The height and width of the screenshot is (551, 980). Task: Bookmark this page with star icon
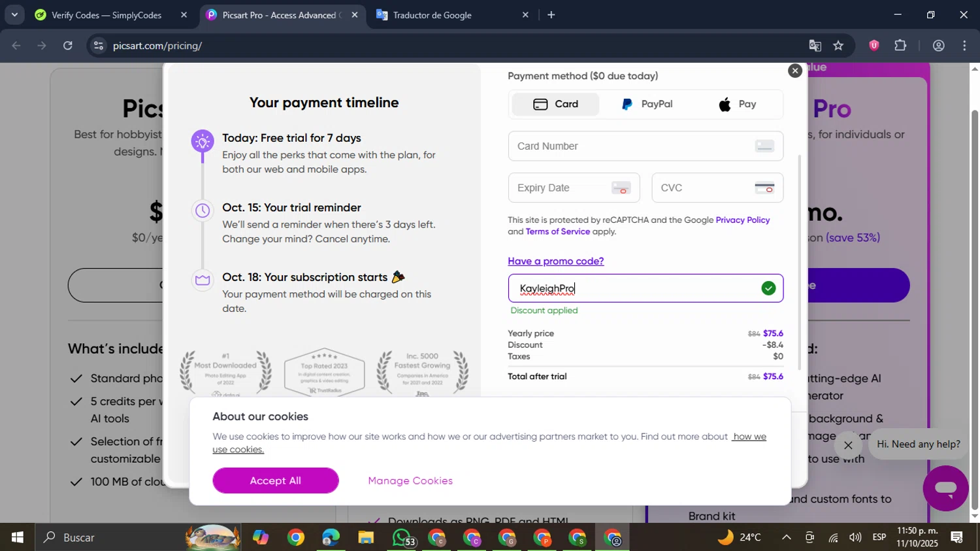click(838, 46)
